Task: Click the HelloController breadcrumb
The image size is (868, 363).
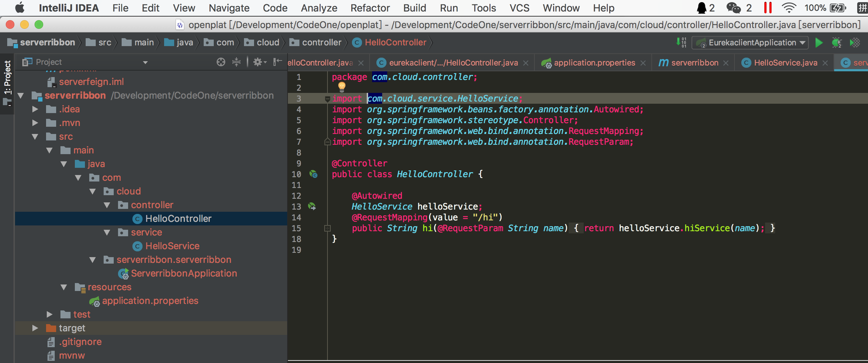Action: pos(389,42)
